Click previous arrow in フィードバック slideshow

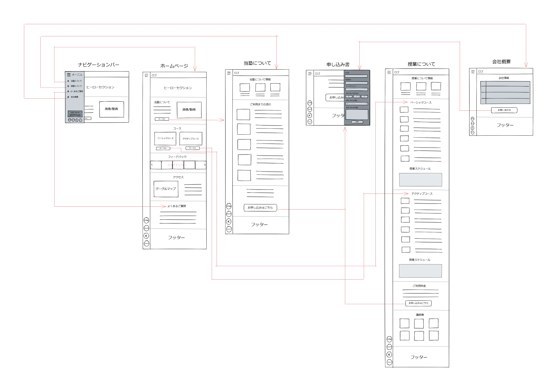tap(152, 165)
